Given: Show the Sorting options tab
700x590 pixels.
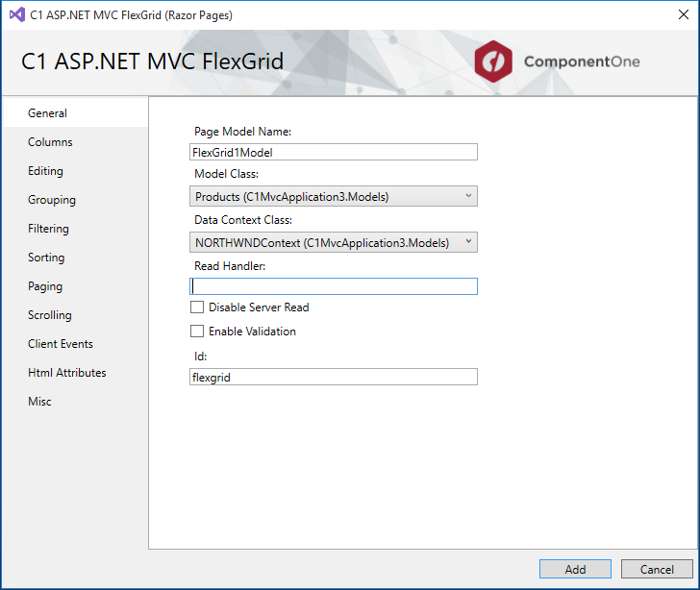Looking at the screenshot, I should coord(75,258).
